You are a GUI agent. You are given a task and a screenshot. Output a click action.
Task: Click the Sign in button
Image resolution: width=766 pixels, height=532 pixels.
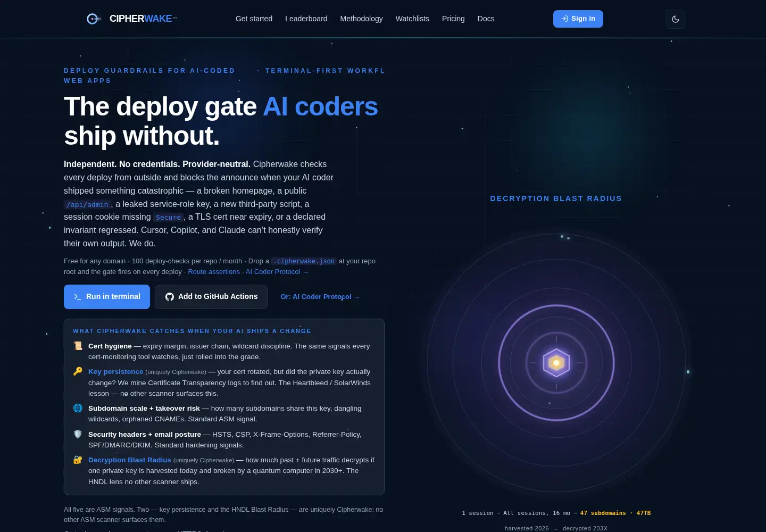point(578,19)
